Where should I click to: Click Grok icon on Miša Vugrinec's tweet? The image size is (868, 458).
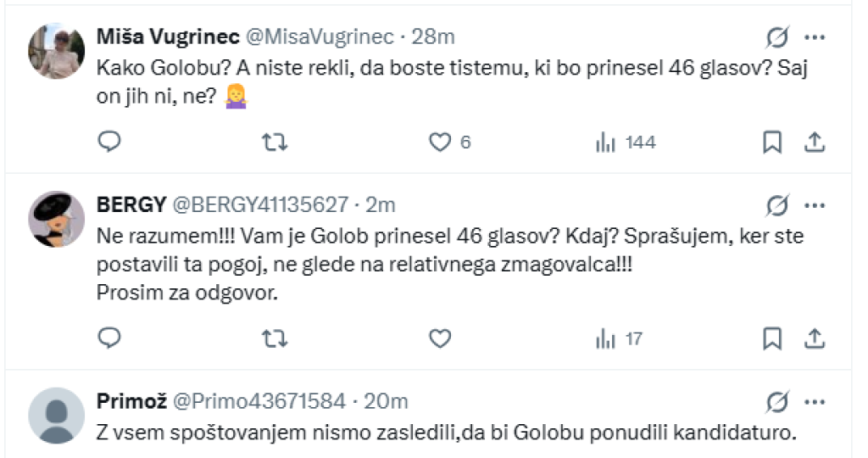click(776, 36)
